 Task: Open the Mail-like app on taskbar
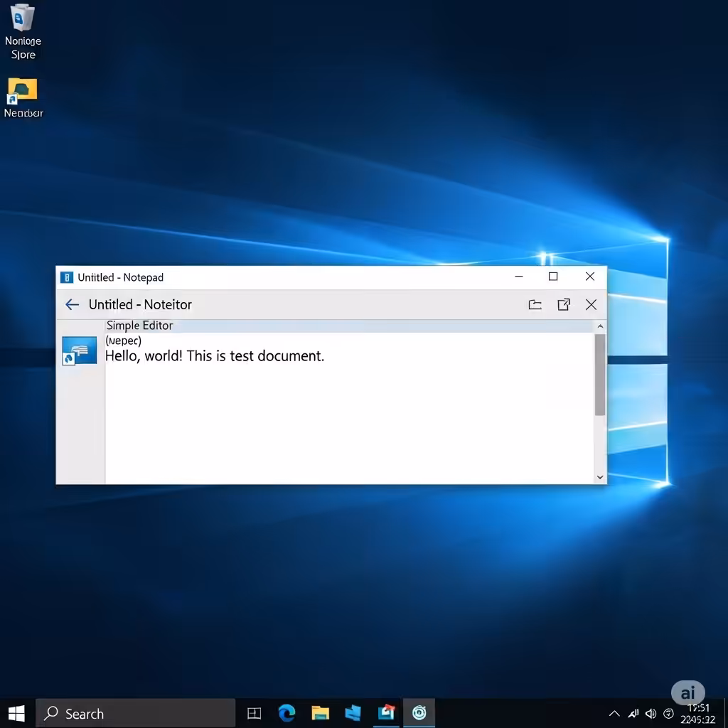click(x=386, y=712)
